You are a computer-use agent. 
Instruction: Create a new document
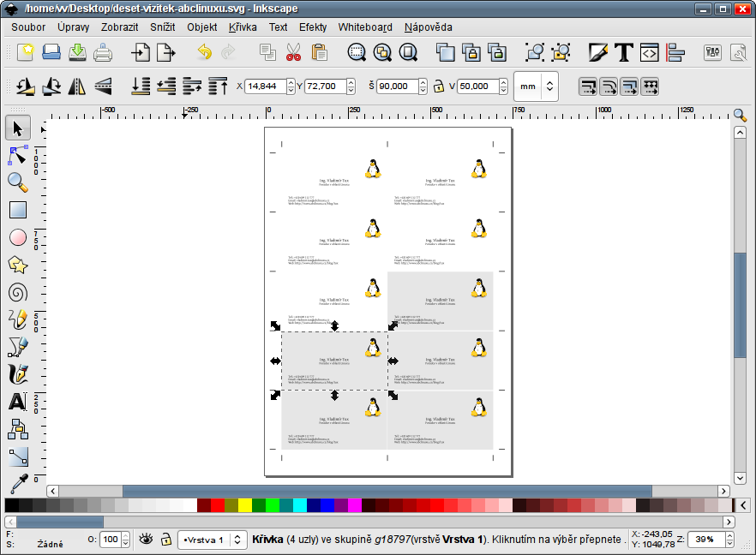point(26,52)
